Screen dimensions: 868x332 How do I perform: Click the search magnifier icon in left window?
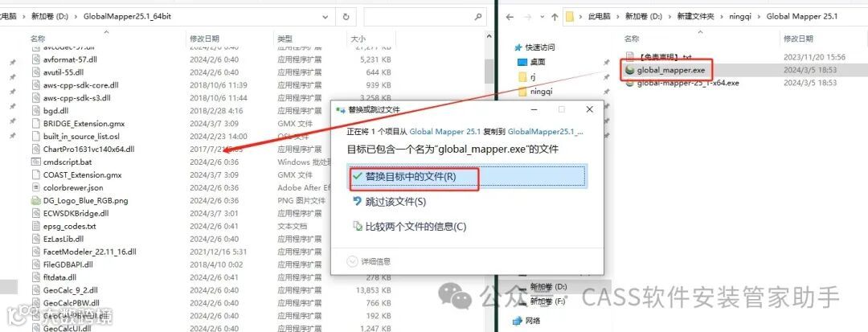(x=479, y=17)
